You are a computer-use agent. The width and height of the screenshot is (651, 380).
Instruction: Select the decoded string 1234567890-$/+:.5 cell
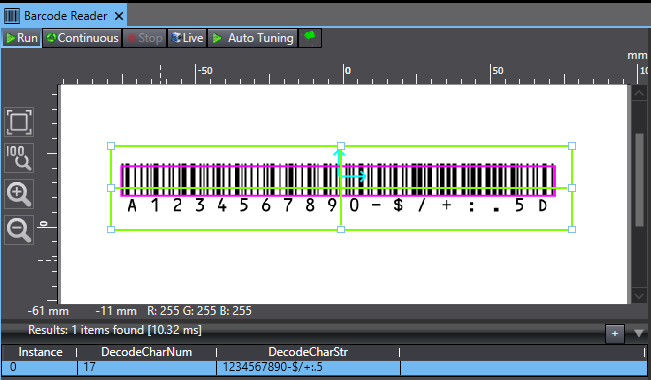308,368
